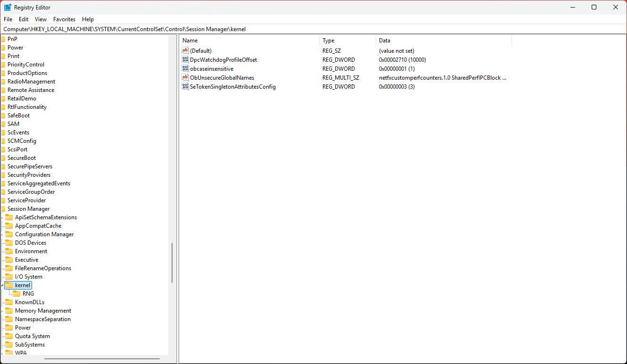Open the View menu

41,19
